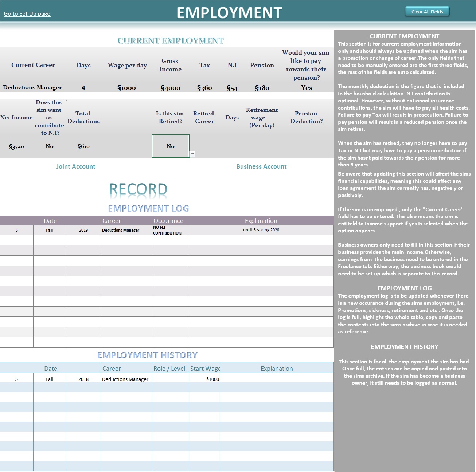
Task: Click the EMPLOYMENT LOG help heading in side panel
Action: tap(405, 288)
